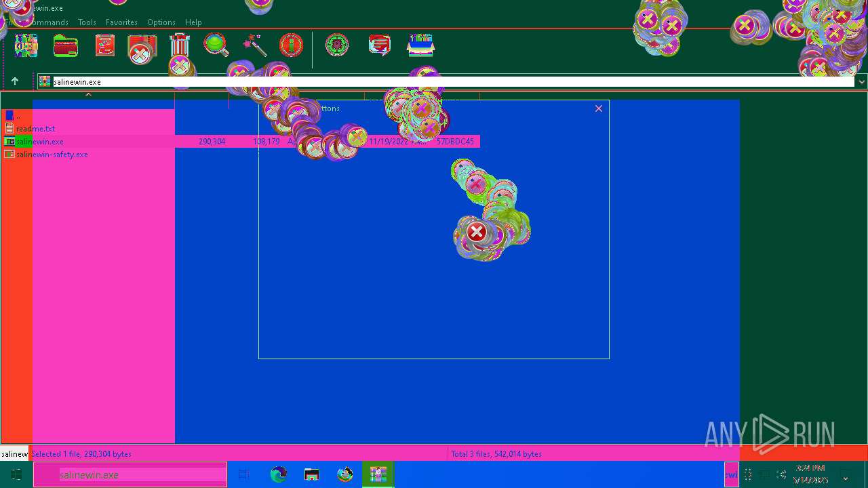Viewport: 868px width, 488px height.
Task: Open the Windows Start menu
Action: (16, 474)
